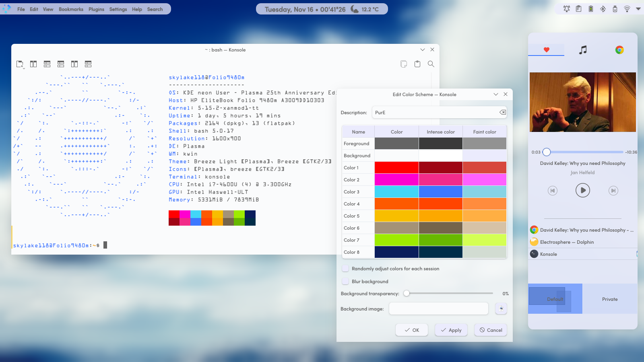
Task: Edit Color 3 intense blue swatch
Action: (441, 192)
